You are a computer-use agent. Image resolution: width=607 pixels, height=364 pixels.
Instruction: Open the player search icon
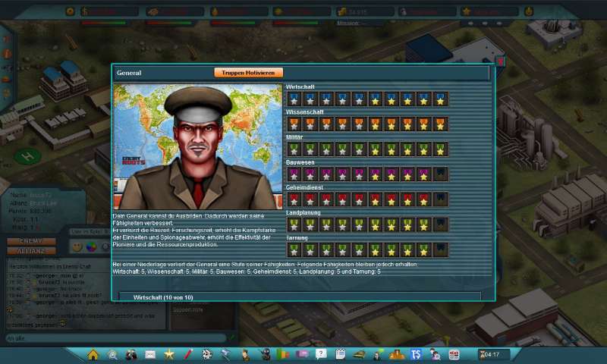(x=435, y=354)
